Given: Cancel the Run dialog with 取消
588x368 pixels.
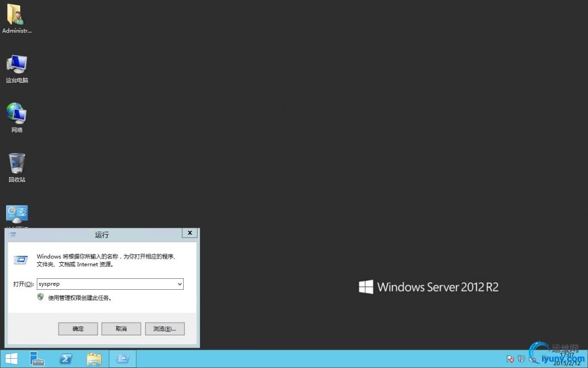Looking at the screenshot, I should [x=121, y=328].
